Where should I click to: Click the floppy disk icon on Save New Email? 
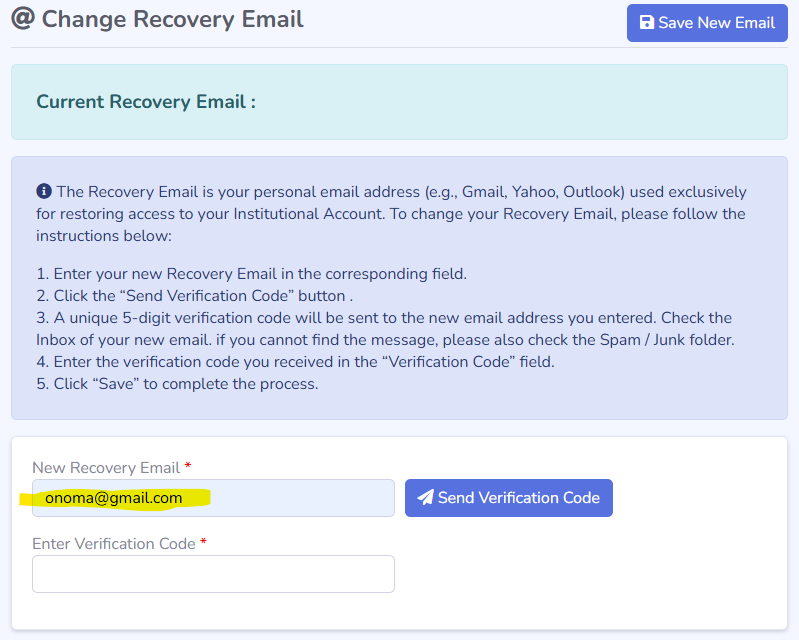pyautogui.click(x=647, y=23)
